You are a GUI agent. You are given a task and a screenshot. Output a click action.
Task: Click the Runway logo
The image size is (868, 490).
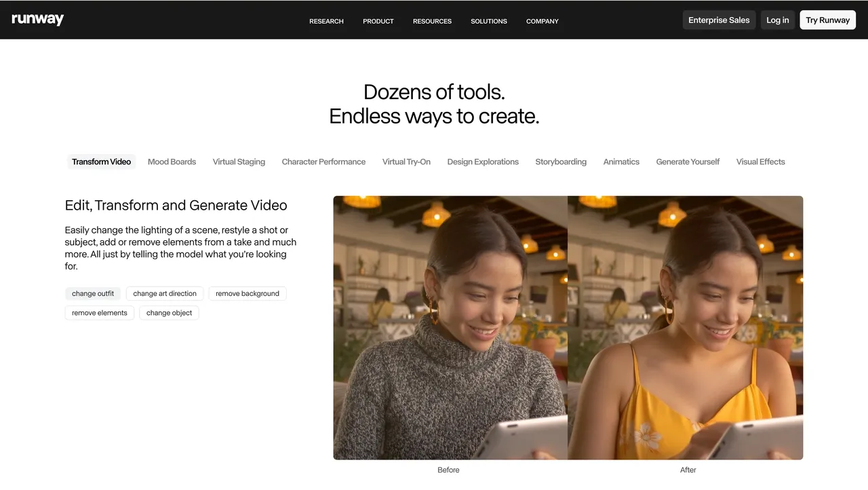tap(38, 20)
